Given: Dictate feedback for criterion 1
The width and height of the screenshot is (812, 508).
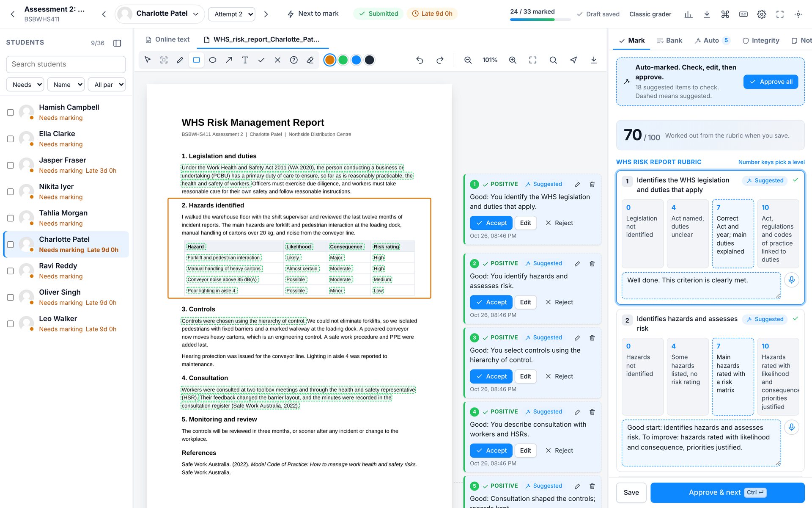Looking at the screenshot, I should point(792,280).
